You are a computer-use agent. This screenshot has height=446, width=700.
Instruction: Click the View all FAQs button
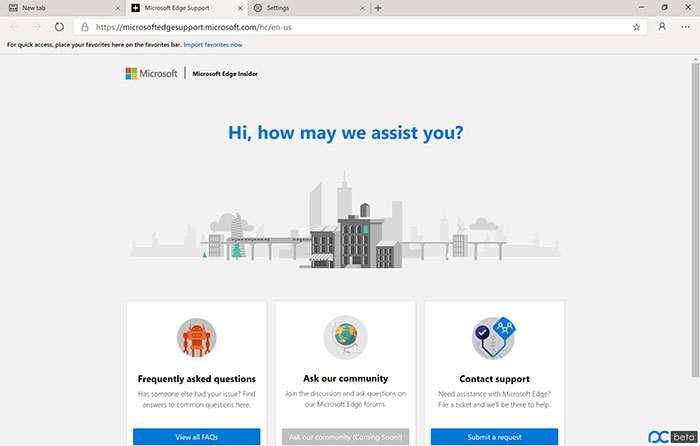point(196,437)
